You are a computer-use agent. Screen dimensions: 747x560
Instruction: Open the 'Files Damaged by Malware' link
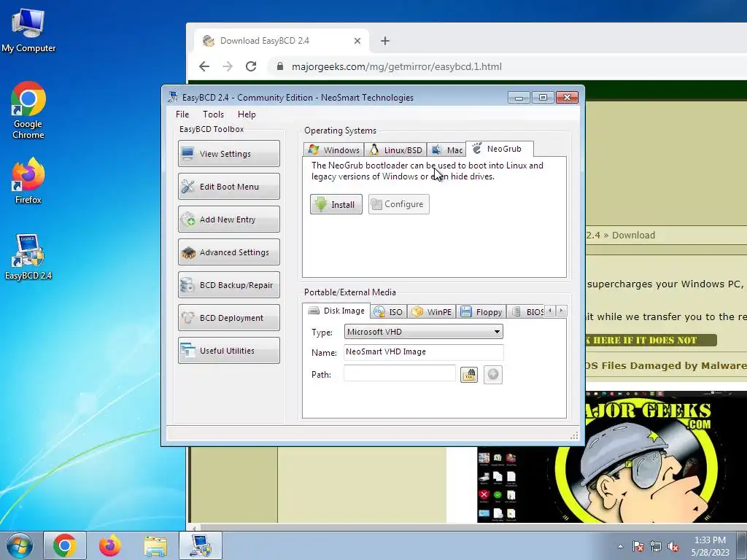tap(666, 366)
